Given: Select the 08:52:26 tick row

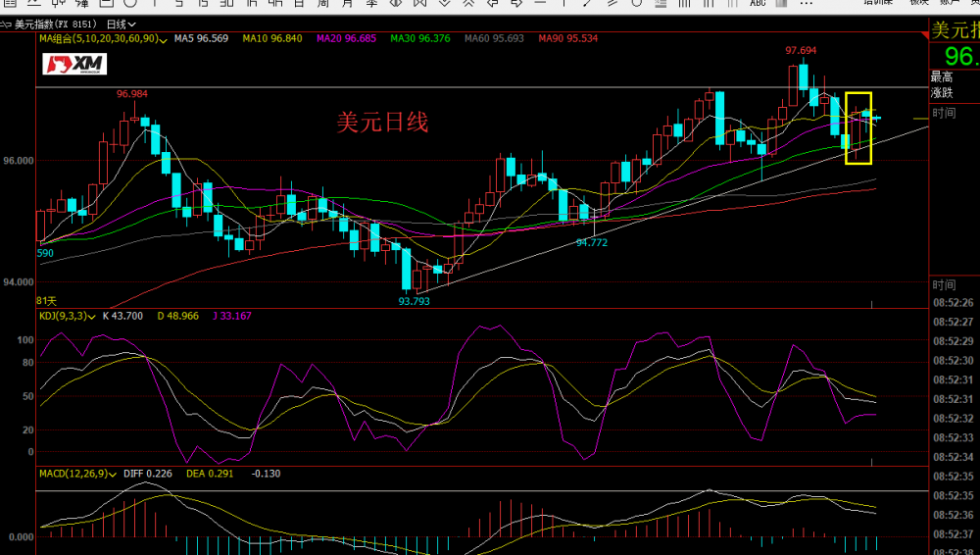Looking at the screenshot, I should [954, 303].
